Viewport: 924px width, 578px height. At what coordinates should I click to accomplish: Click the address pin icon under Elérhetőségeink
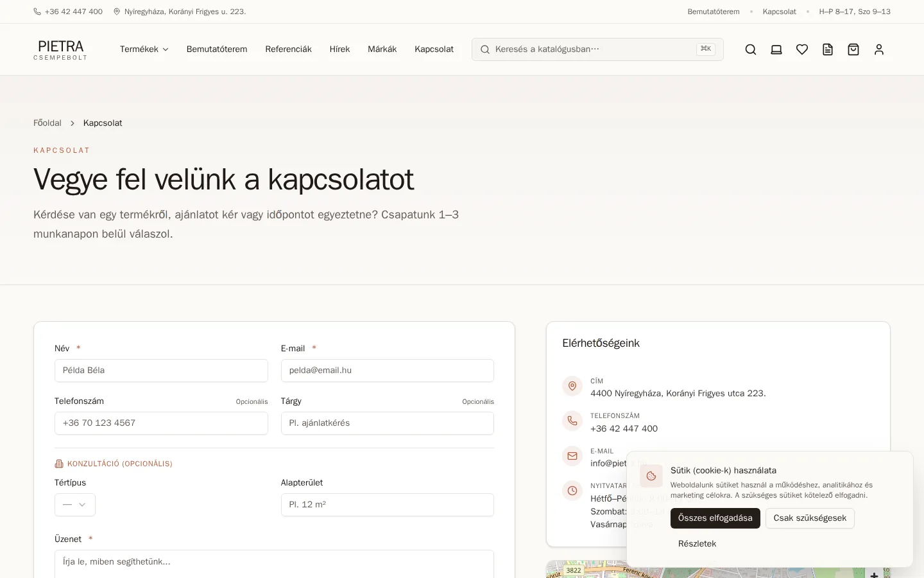pos(572,387)
